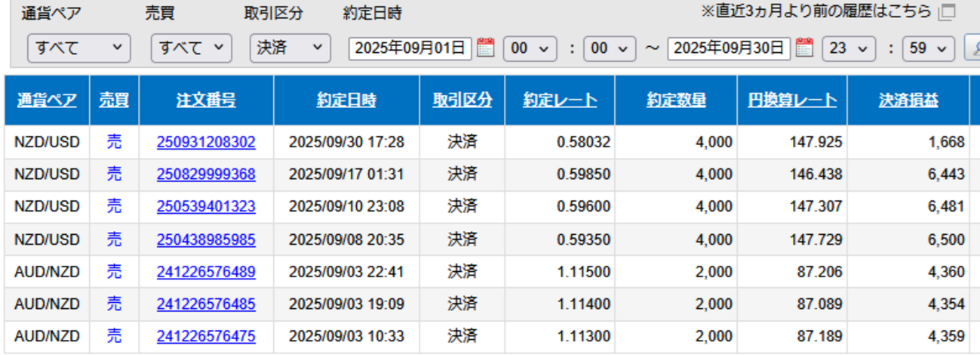Select the 2025/09/10 23:08 timestamp cell

click(x=346, y=206)
